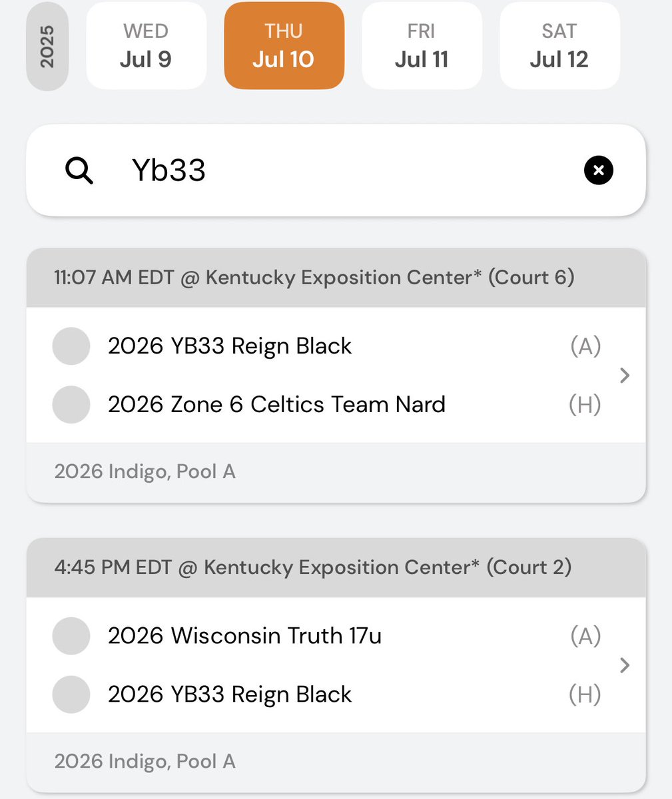This screenshot has height=799, width=672.
Task: Open 2026 Indigo, Pool A under first game
Action: coord(145,472)
